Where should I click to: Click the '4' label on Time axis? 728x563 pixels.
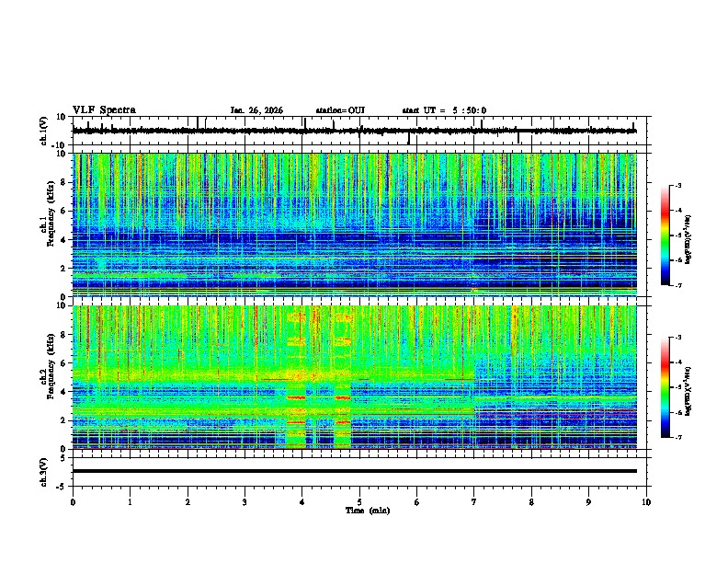pyautogui.click(x=302, y=502)
